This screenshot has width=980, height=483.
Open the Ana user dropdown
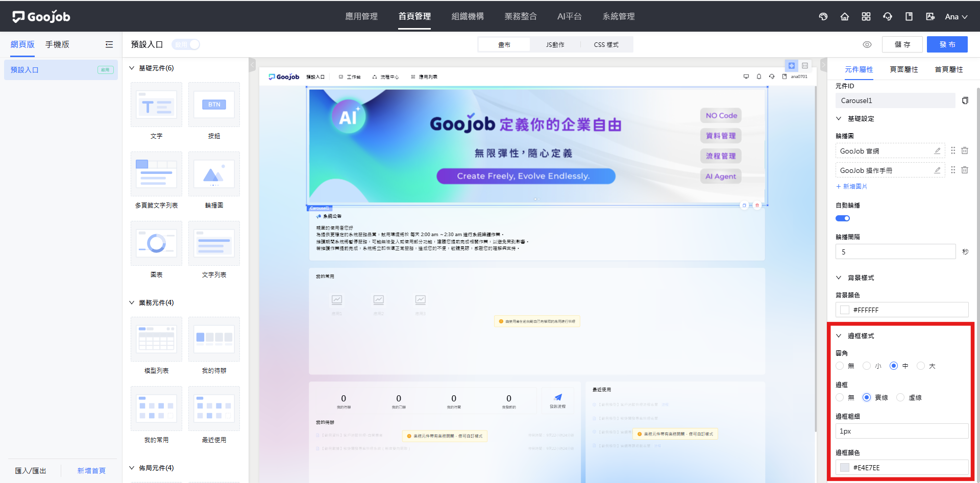[956, 17]
